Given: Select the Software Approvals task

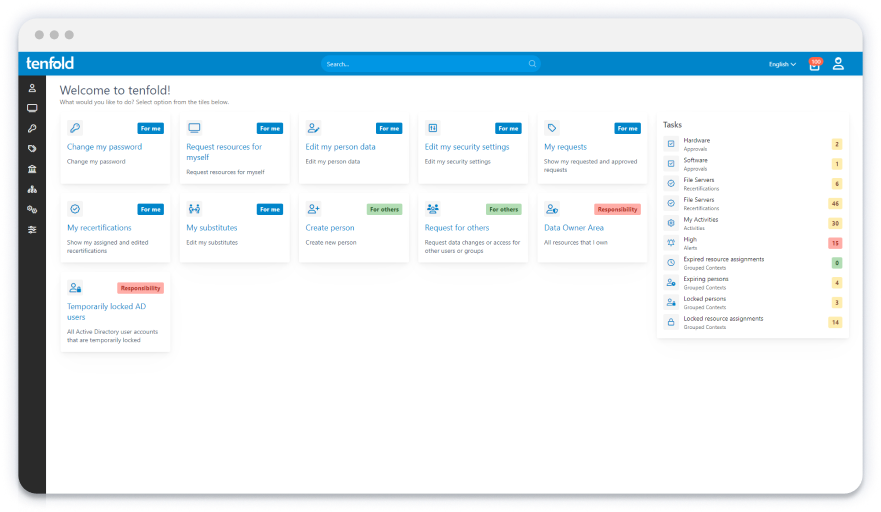Looking at the screenshot, I should (x=753, y=164).
